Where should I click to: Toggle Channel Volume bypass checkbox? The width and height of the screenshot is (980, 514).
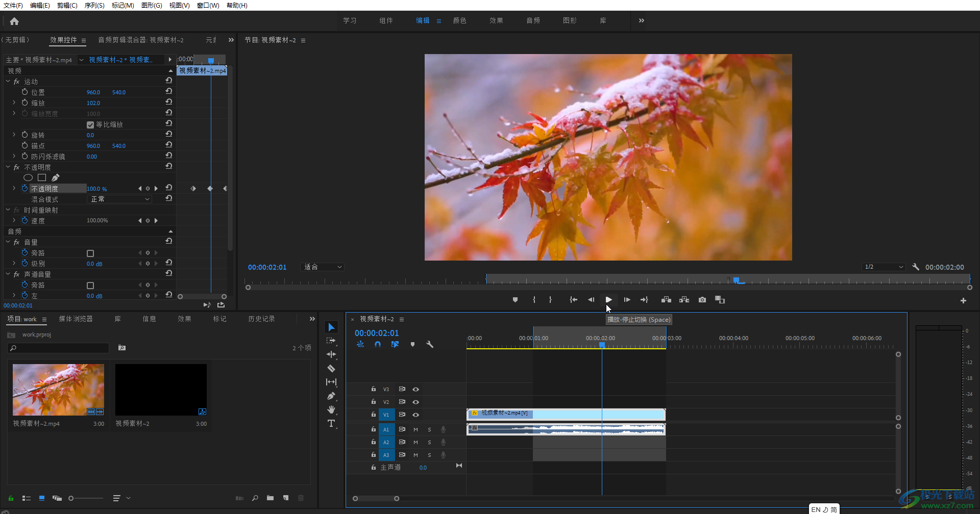click(x=90, y=286)
